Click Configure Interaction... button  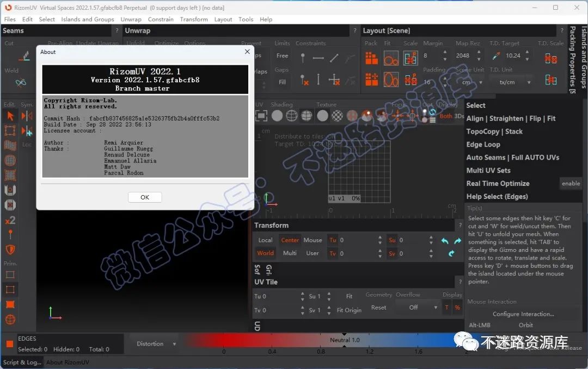pyautogui.click(x=523, y=314)
